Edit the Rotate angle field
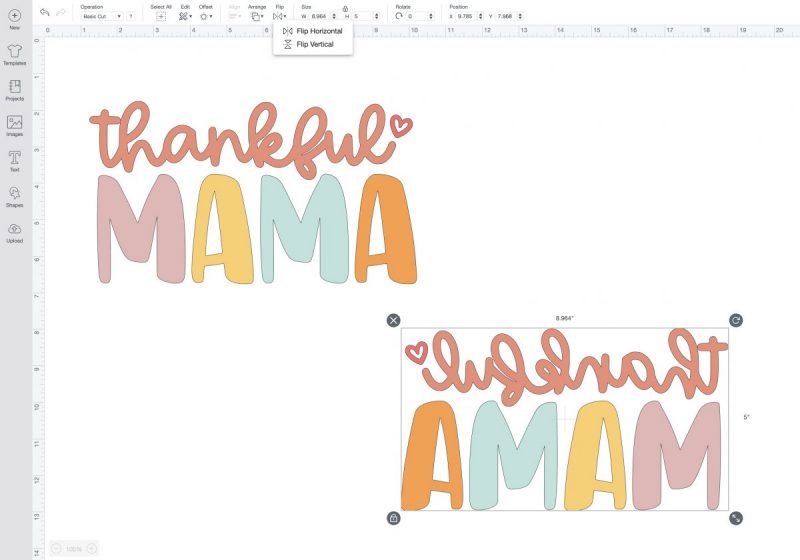The image size is (800, 560). tap(417, 16)
